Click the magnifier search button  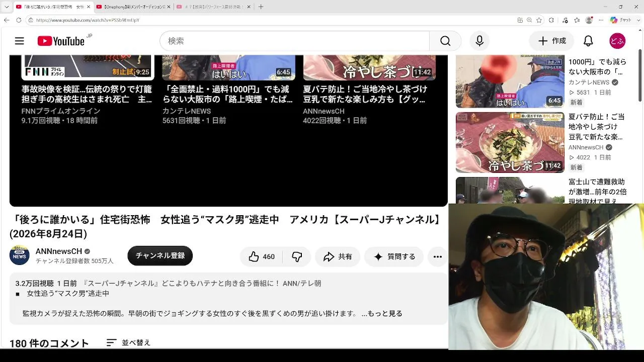[445, 41]
